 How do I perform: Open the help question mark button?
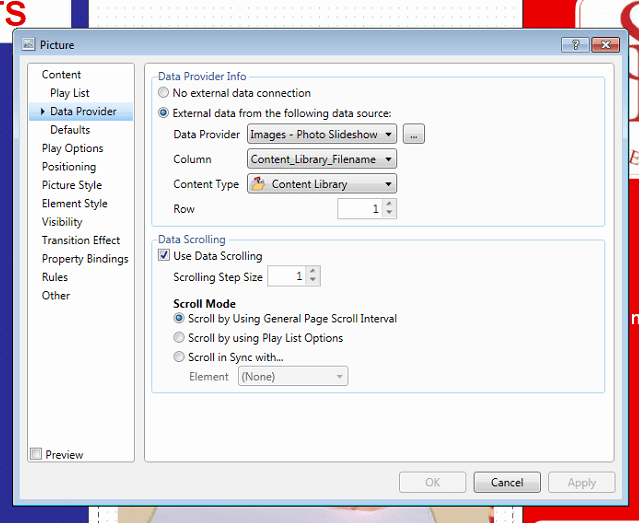(575, 44)
